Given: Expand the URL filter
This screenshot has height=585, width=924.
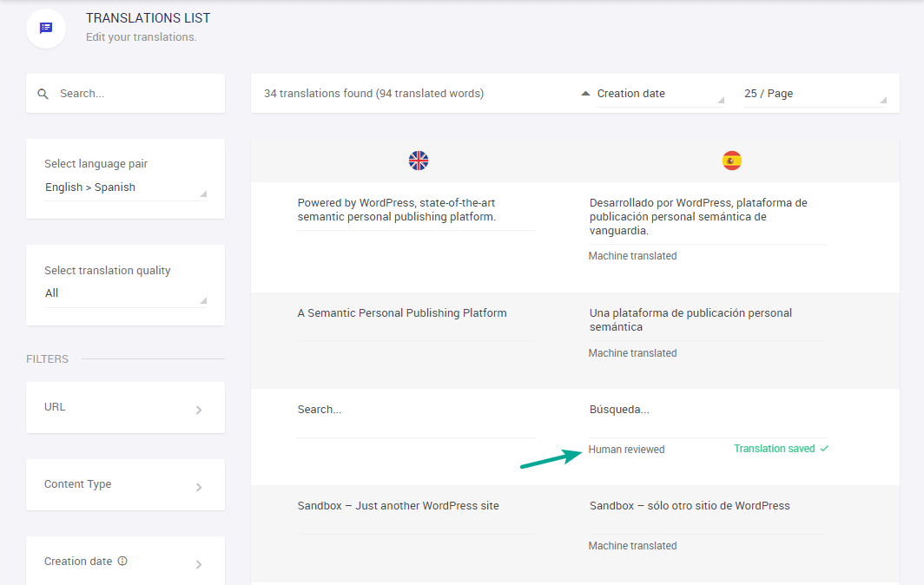Looking at the screenshot, I should pos(125,407).
